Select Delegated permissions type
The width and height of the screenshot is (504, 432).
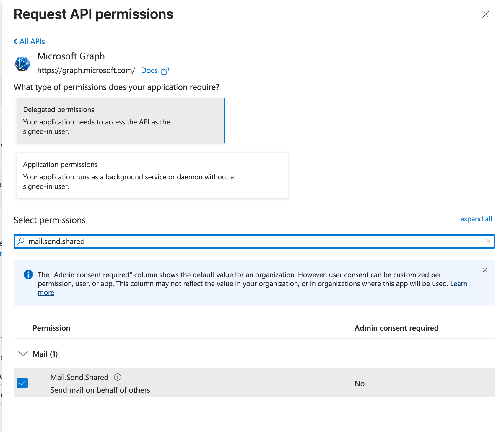coord(120,121)
